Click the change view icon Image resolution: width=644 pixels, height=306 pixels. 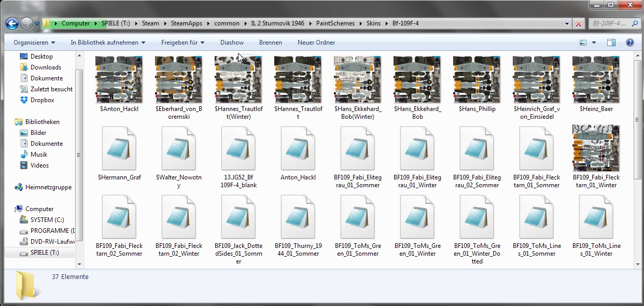[x=583, y=43]
